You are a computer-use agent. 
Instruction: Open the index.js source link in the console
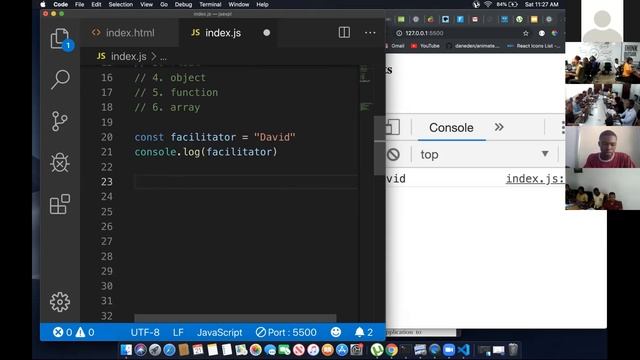tap(535, 179)
